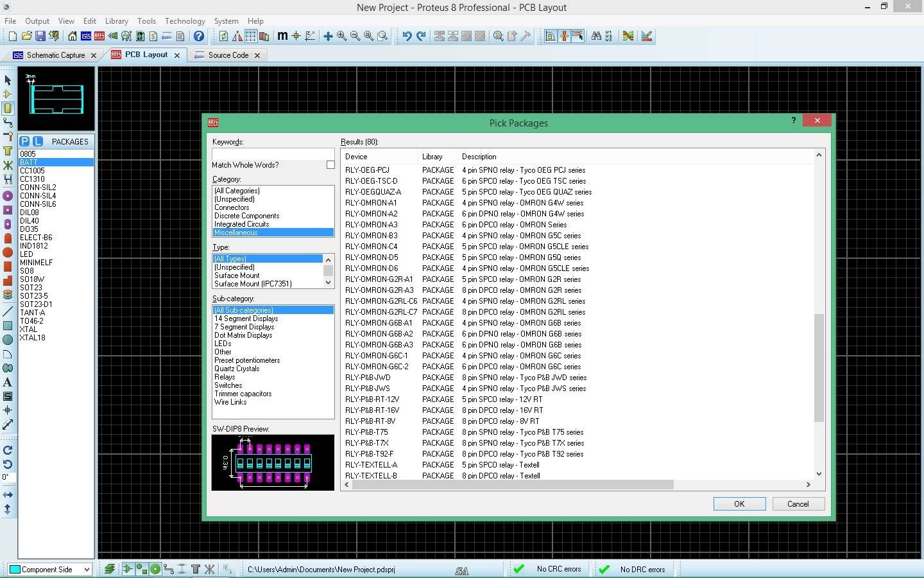Launch the auto-router icon
The height and width of the screenshot is (578, 924).
[628, 36]
